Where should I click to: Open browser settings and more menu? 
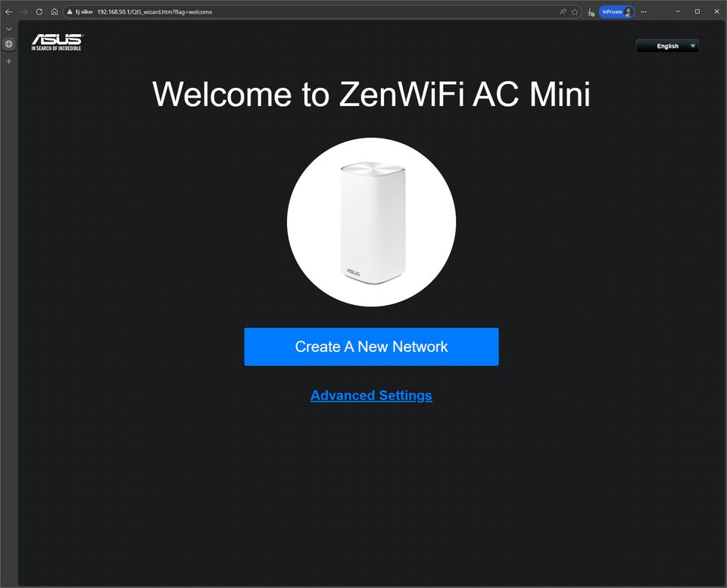tap(644, 11)
